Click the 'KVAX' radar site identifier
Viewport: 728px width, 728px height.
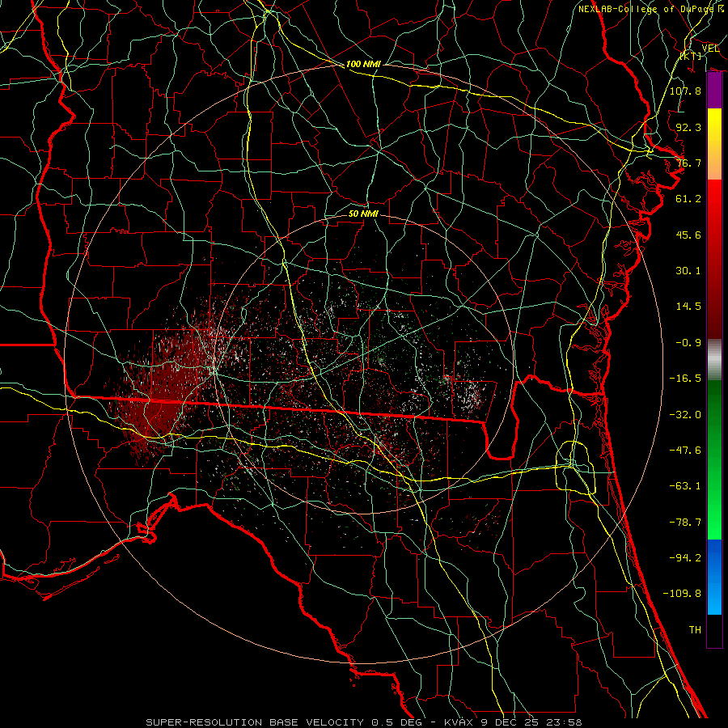459,722
